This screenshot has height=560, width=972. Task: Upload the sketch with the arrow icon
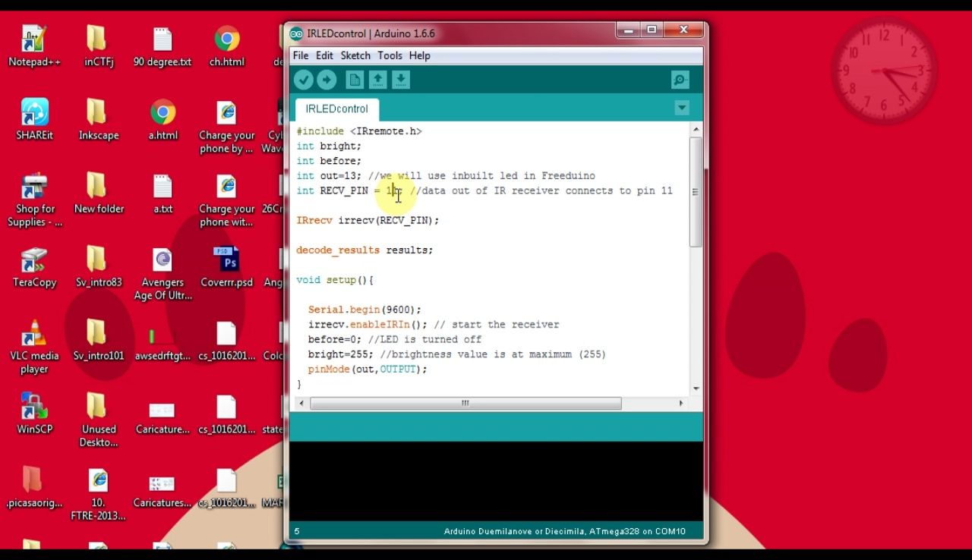coord(326,79)
